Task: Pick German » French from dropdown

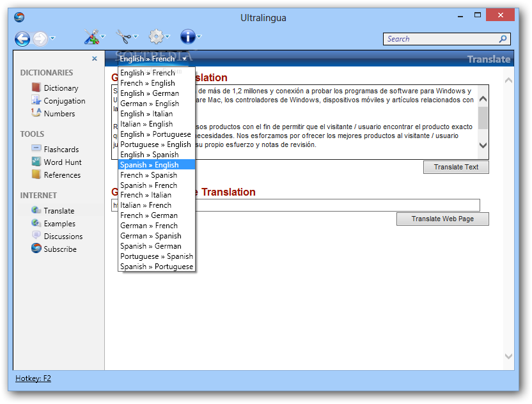Action: [157, 225]
